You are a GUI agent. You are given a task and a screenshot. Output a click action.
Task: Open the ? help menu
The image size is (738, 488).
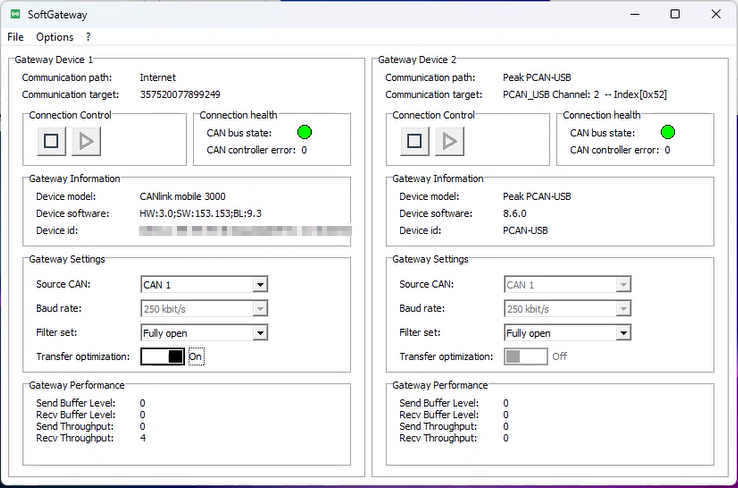click(88, 37)
